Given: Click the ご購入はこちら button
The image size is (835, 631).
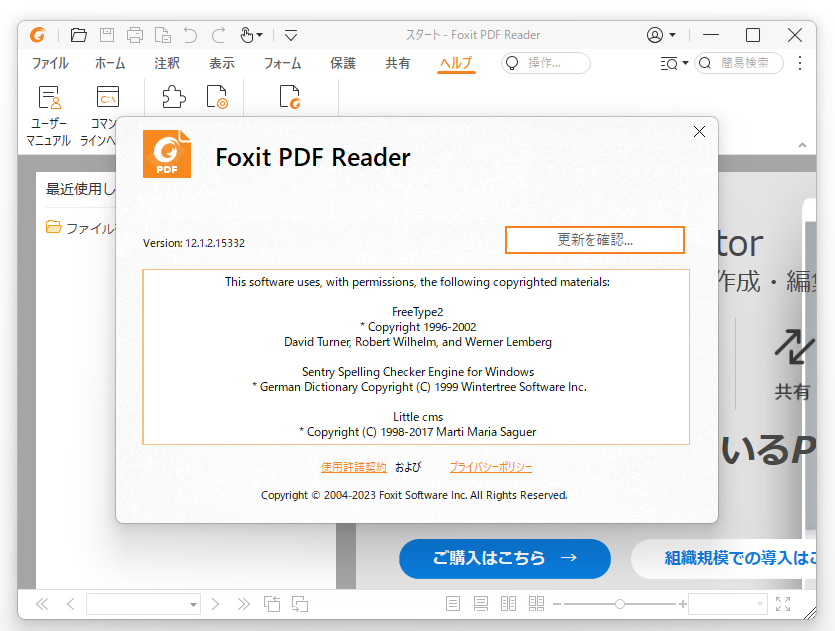Looking at the screenshot, I should pyautogui.click(x=504, y=559).
